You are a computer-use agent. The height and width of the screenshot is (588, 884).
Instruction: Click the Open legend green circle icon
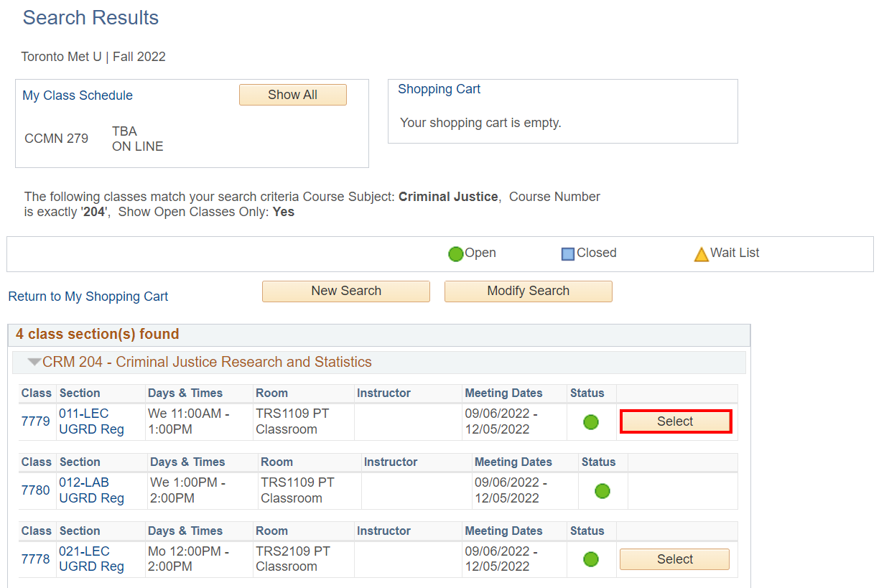tap(456, 254)
